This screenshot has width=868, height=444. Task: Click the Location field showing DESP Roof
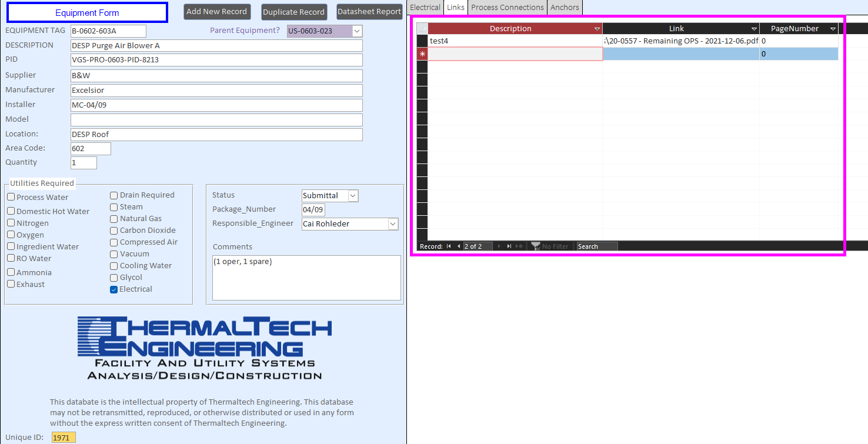(216, 135)
